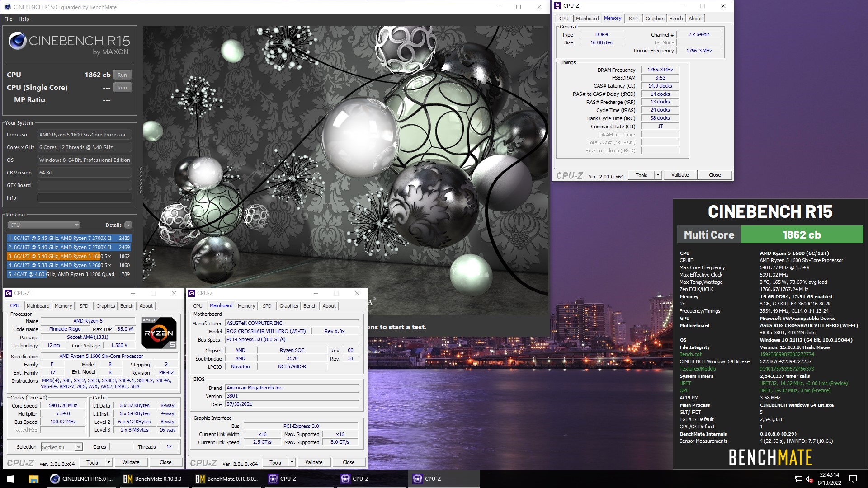Image resolution: width=868 pixels, height=488 pixels.
Task: Click the GFX Board field in Cinebench
Action: click(85, 185)
